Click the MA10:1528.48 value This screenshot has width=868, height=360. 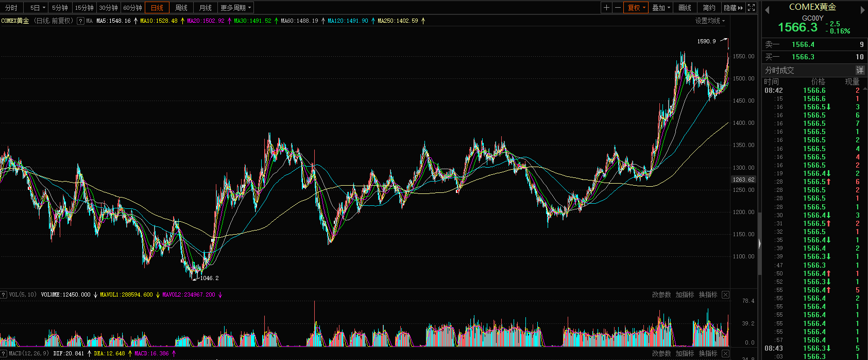159,21
